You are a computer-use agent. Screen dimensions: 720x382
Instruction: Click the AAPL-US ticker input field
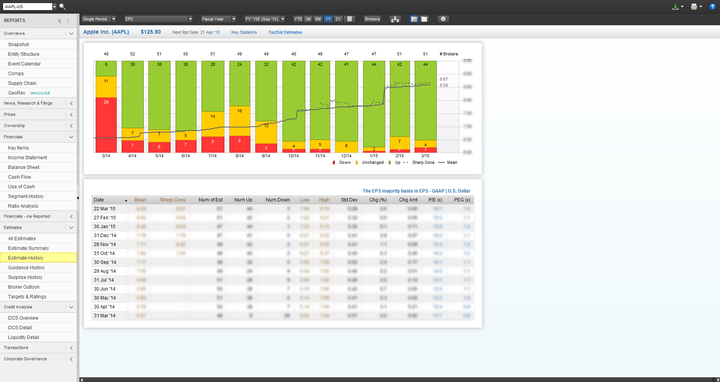[x=27, y=7]
